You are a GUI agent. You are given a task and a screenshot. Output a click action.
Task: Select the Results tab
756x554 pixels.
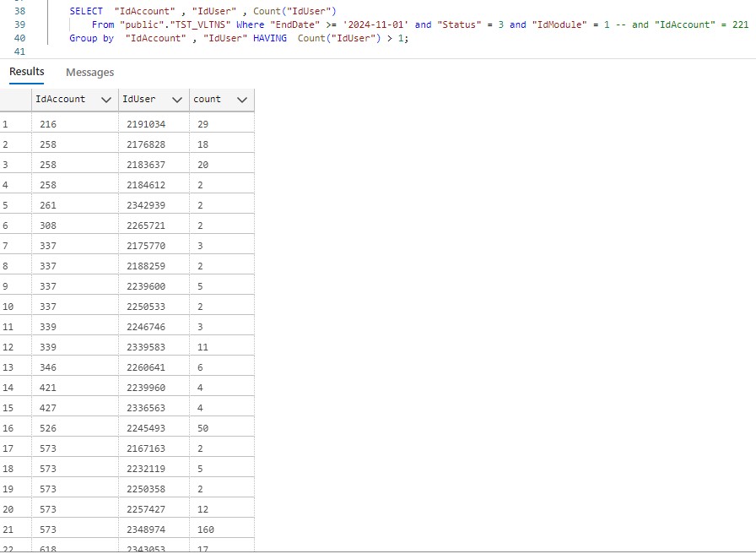coord(27,72)
